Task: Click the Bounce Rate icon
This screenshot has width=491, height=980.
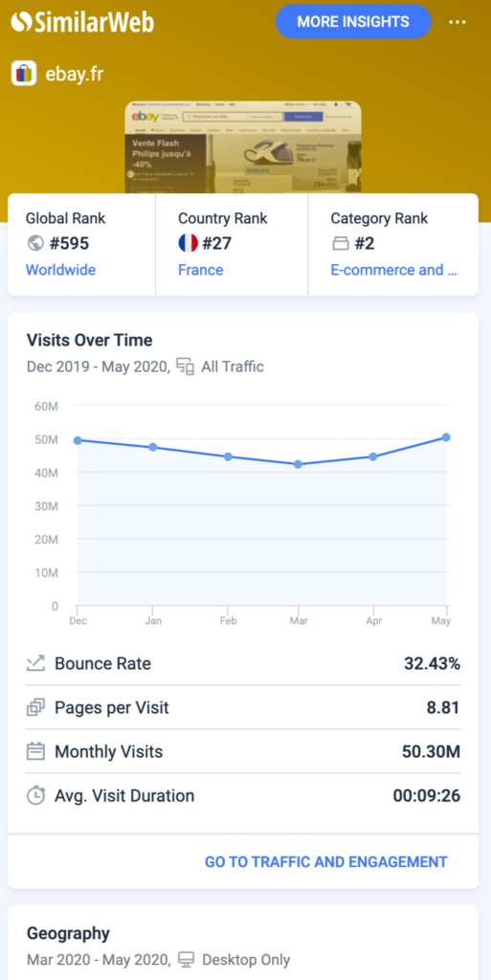Action: pos(35,664)
